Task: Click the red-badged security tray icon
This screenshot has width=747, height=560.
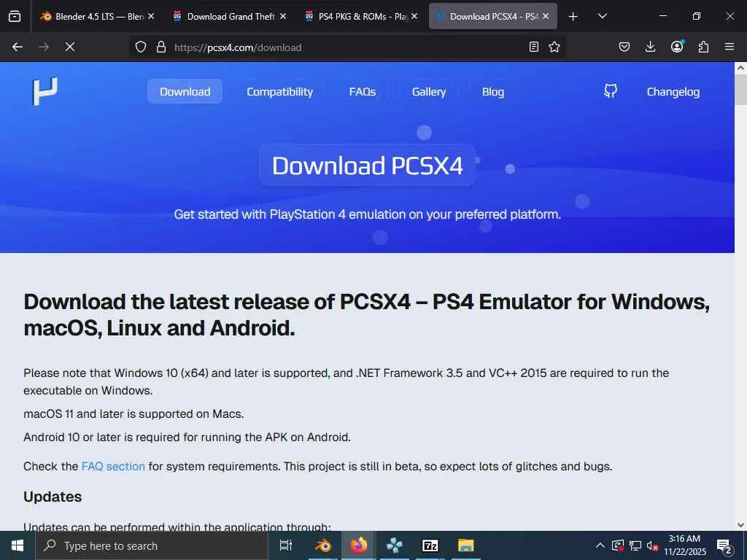Action: tap(618, 545)
